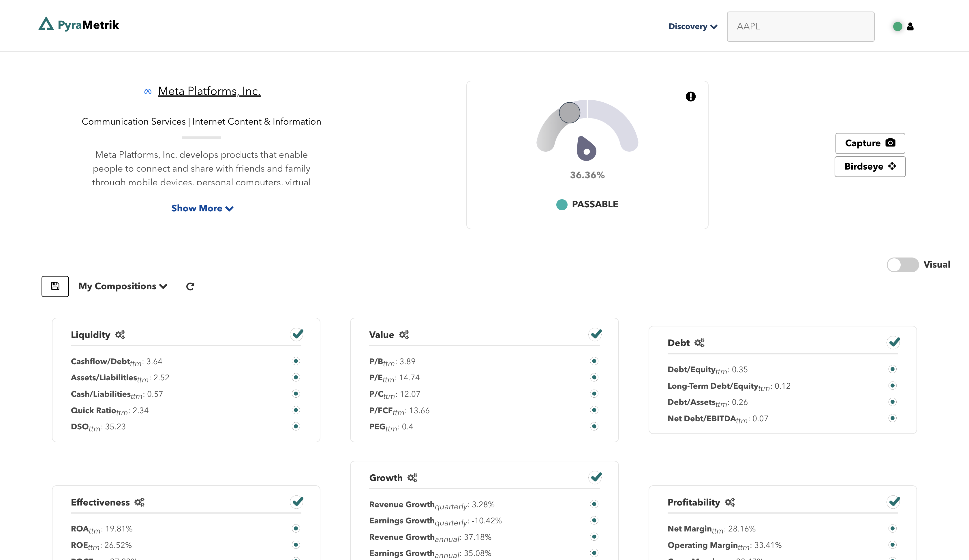This screenshot has height=560, width=969.
Task: Click Communication Services sector line
Action: click(201, 121)
